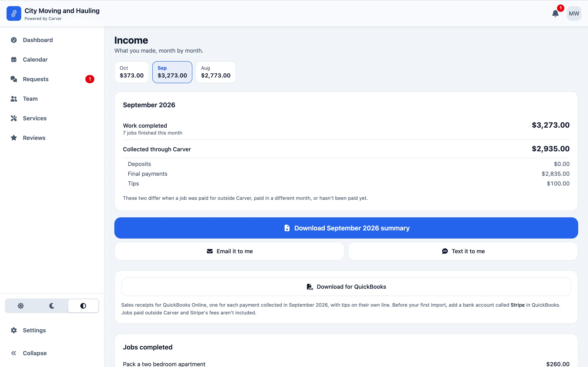Open Services via the tools icon
Image resolution: width=588 pixels, height=367 pixels.
point(14,118)
